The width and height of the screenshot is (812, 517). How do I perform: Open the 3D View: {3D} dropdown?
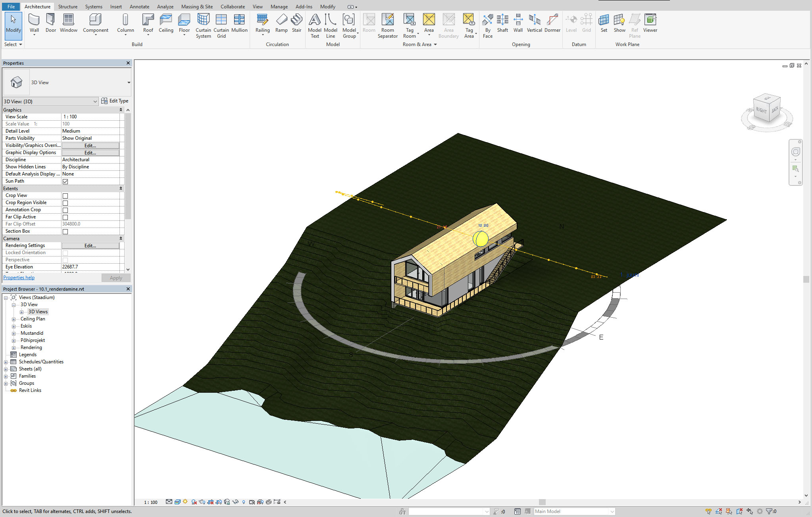click(x=95, y=102)
